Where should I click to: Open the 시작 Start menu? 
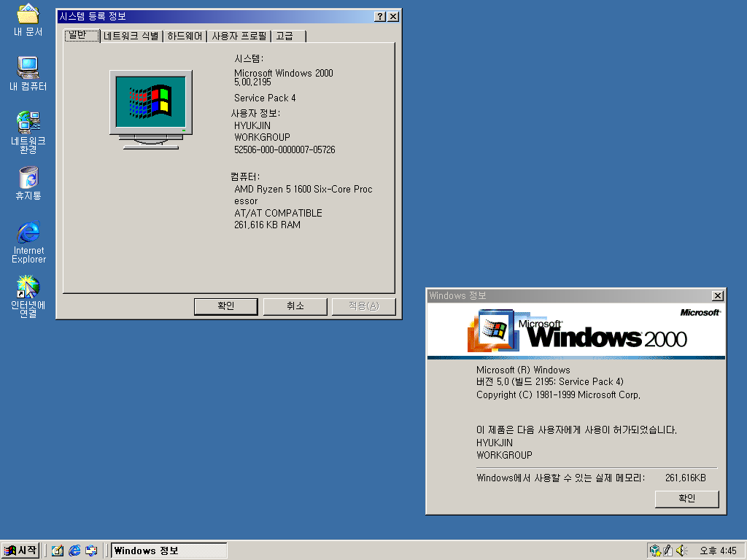click(20, 551)
